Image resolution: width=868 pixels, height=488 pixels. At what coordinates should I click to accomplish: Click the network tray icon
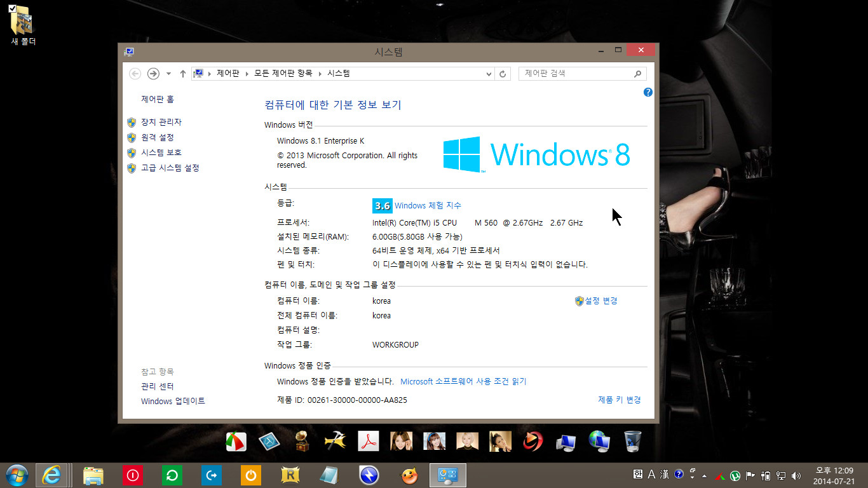coord(781,475)
